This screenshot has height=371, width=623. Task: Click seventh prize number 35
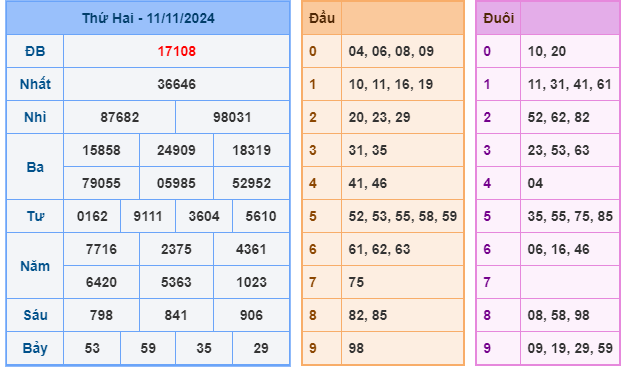coord(204,348)
